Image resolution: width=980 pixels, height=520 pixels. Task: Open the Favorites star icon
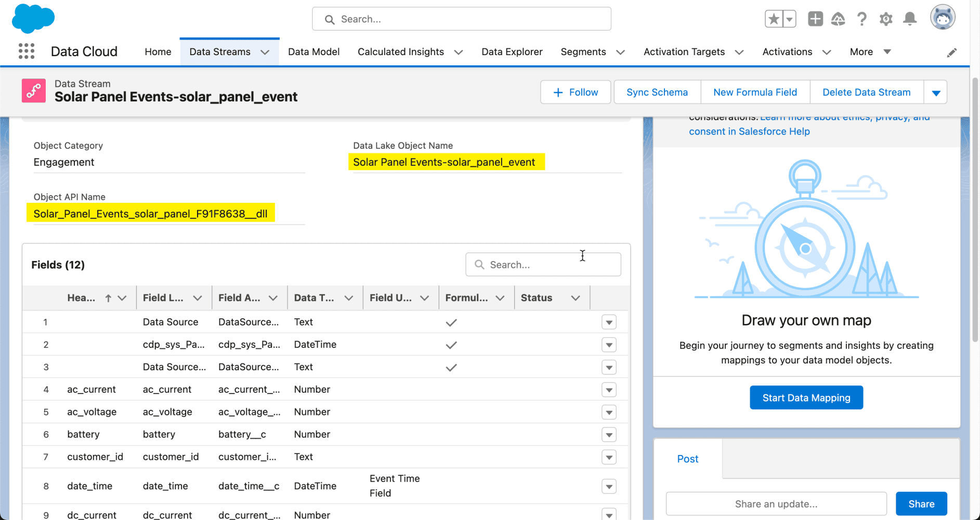tap(774, 19)
